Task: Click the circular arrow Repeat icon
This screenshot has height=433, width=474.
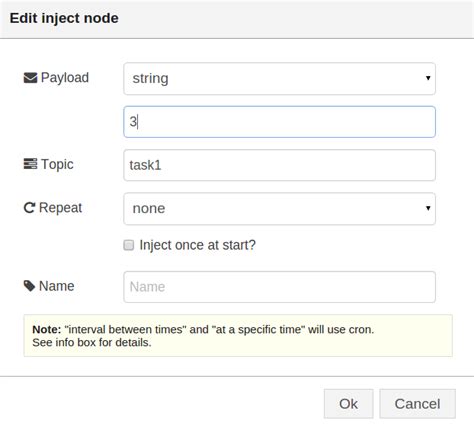Action: (x=29, y=208)
